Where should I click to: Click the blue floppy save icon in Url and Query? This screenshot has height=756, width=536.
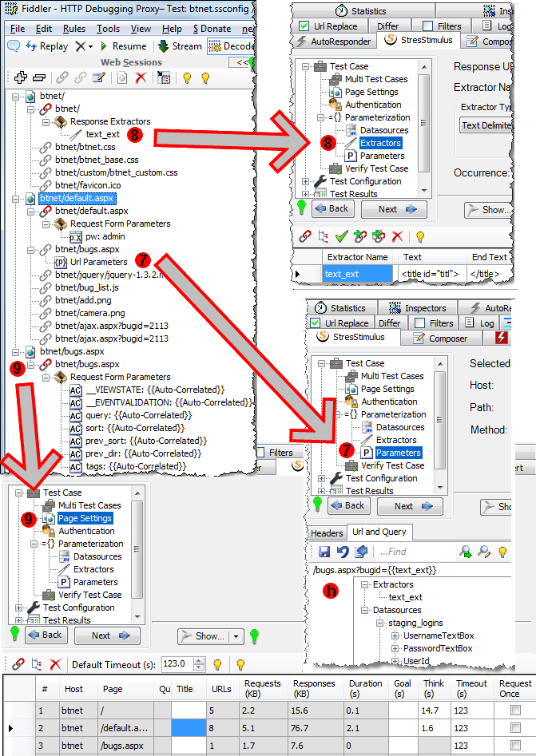pyautogui.click(x=324, y=552)
